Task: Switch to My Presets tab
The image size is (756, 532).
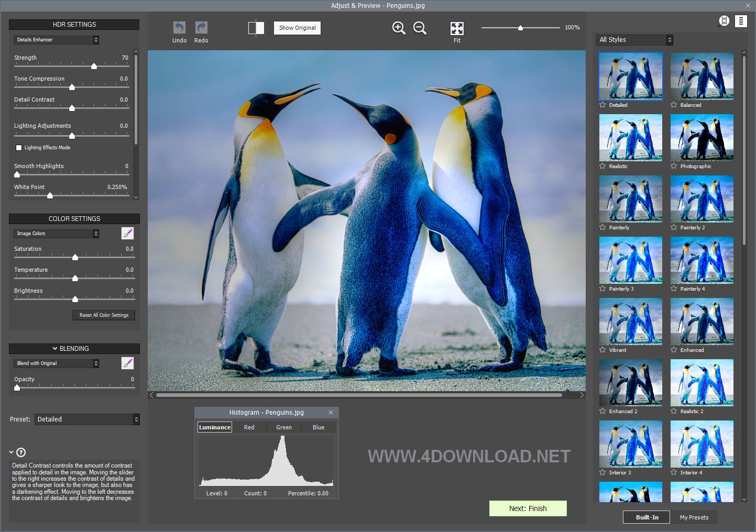Action: point(694,517)
